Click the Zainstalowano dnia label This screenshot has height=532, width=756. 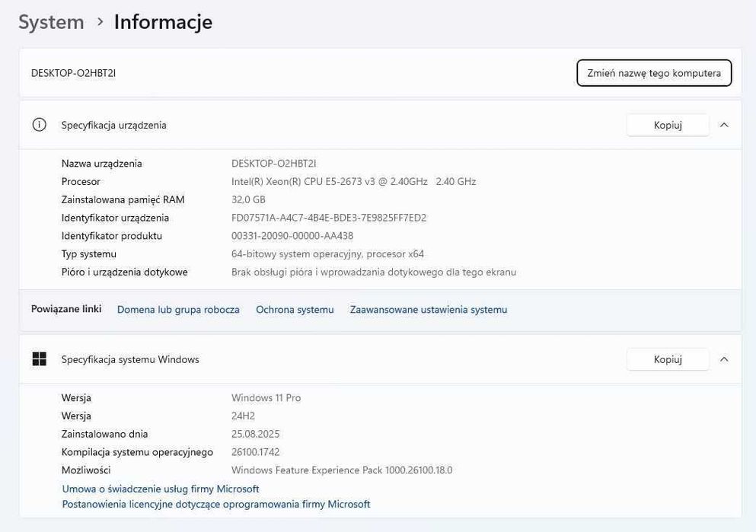tap(104, 434)
